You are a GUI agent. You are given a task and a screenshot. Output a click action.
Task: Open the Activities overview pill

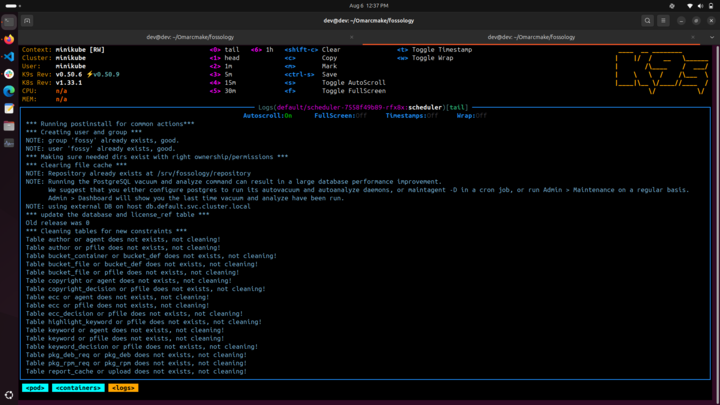click(x=13, y=6)
